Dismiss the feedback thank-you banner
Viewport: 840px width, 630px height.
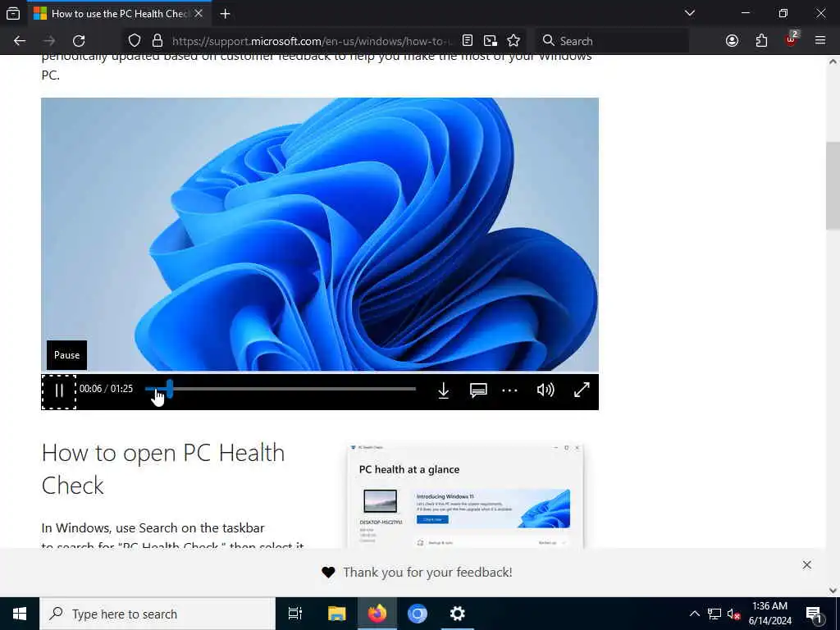tap(807, 564)
